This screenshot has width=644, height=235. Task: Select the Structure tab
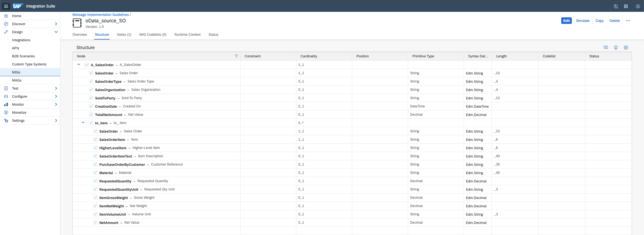102,34
